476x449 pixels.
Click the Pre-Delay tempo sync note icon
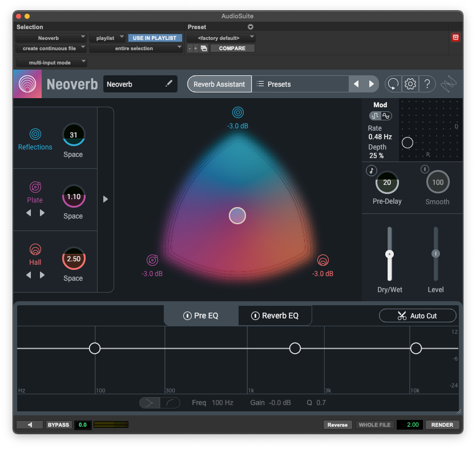(371, 170)
